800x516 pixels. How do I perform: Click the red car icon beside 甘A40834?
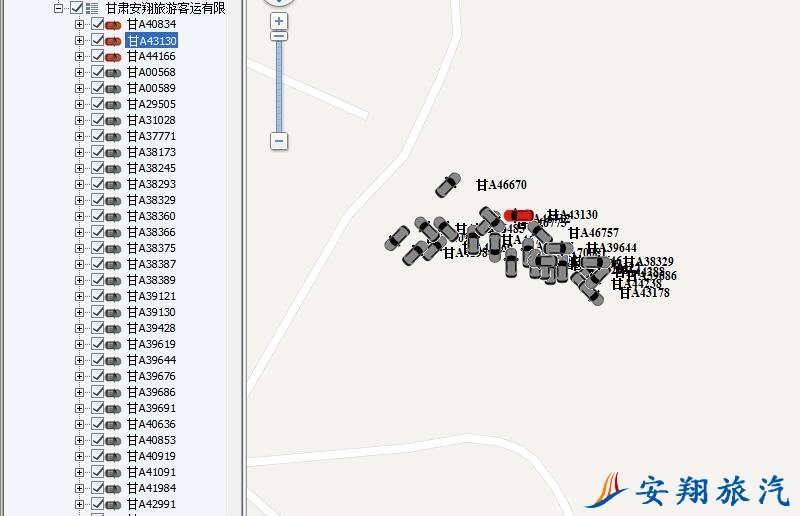(x=113, y=24)
